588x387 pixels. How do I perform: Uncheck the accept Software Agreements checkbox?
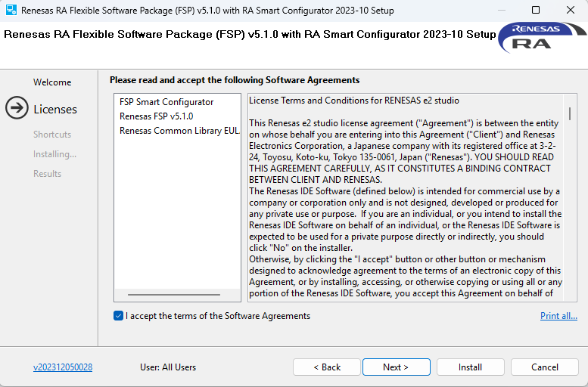pyautogui.click(x=119, y=316)
